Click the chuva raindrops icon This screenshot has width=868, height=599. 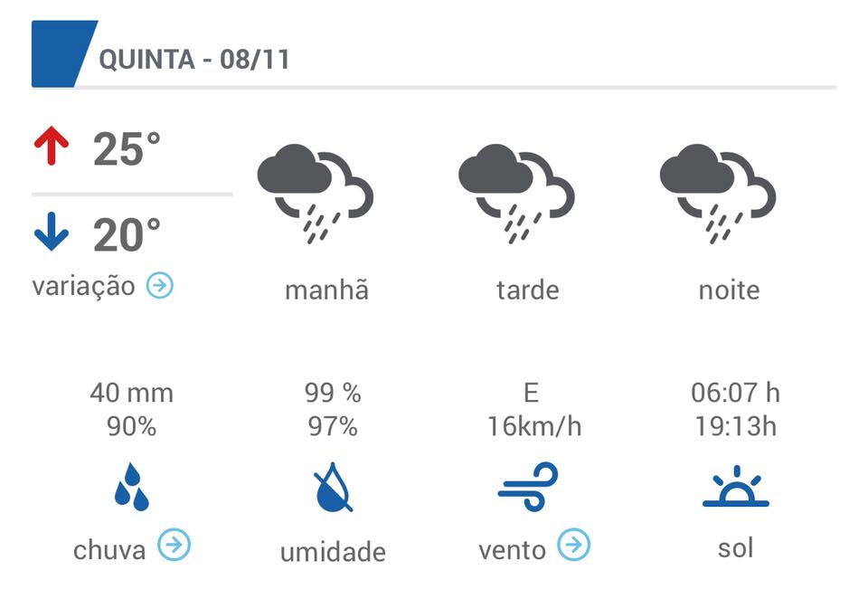tap(132, 487)
